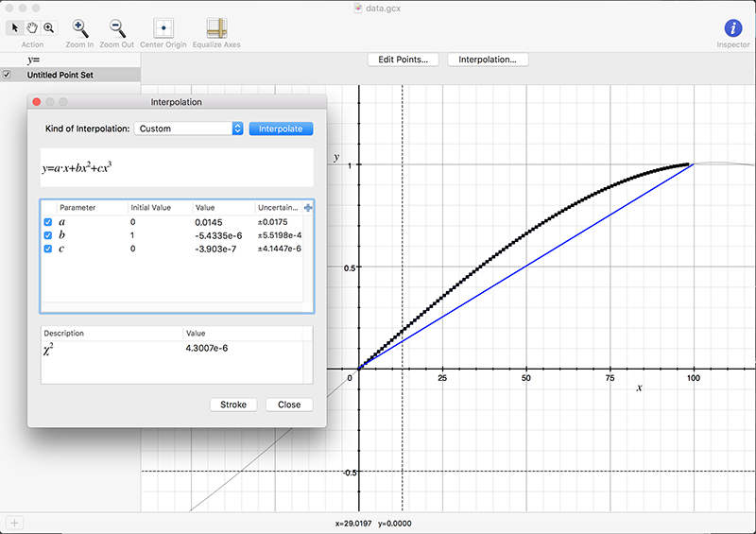756x534 pixels.
Task: Click the Initial Value column header
Action: [151, 207]
